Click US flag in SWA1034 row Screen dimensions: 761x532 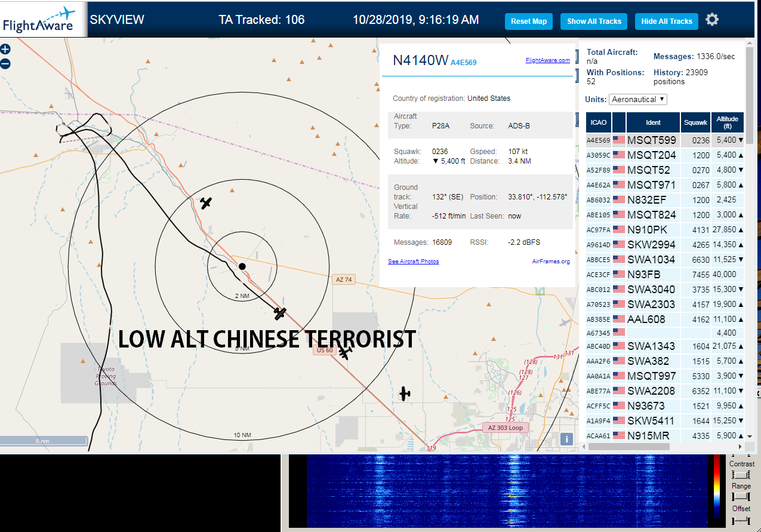click(x=618, y=259)
